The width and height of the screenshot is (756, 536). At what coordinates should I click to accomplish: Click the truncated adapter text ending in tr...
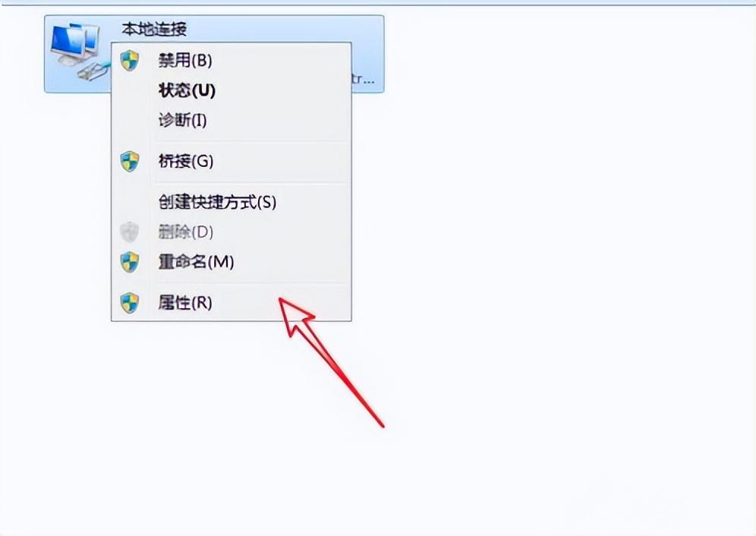(x=364, y=80)
